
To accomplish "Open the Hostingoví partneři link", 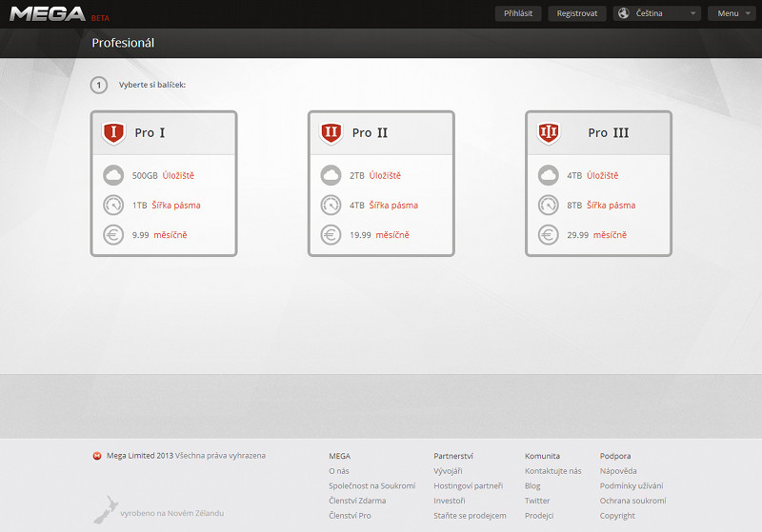I will [468, 486].
